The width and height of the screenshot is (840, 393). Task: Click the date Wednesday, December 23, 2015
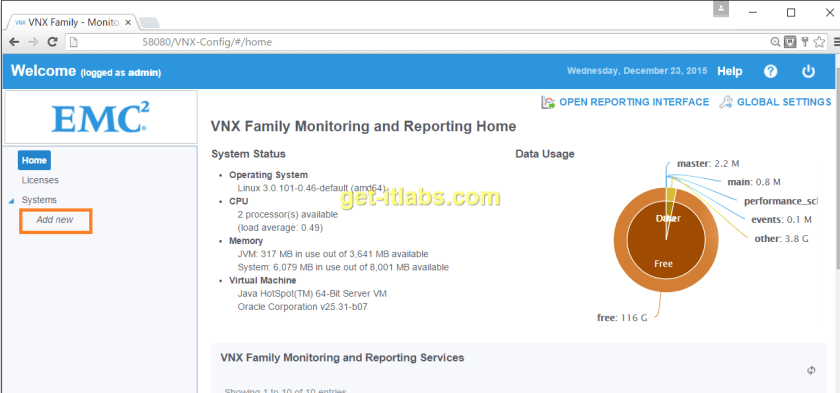click(x=637, y=71)
